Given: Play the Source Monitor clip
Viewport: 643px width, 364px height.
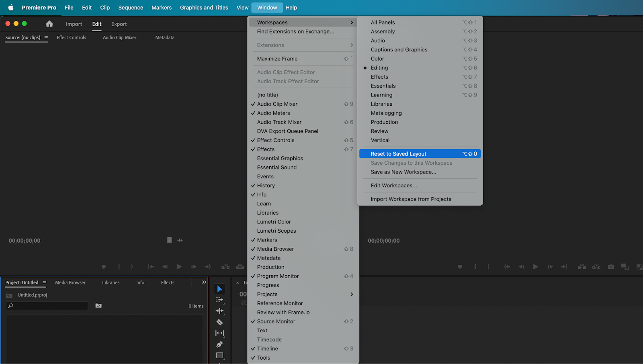Looking at the screenshot, I should tap(179, 266).
